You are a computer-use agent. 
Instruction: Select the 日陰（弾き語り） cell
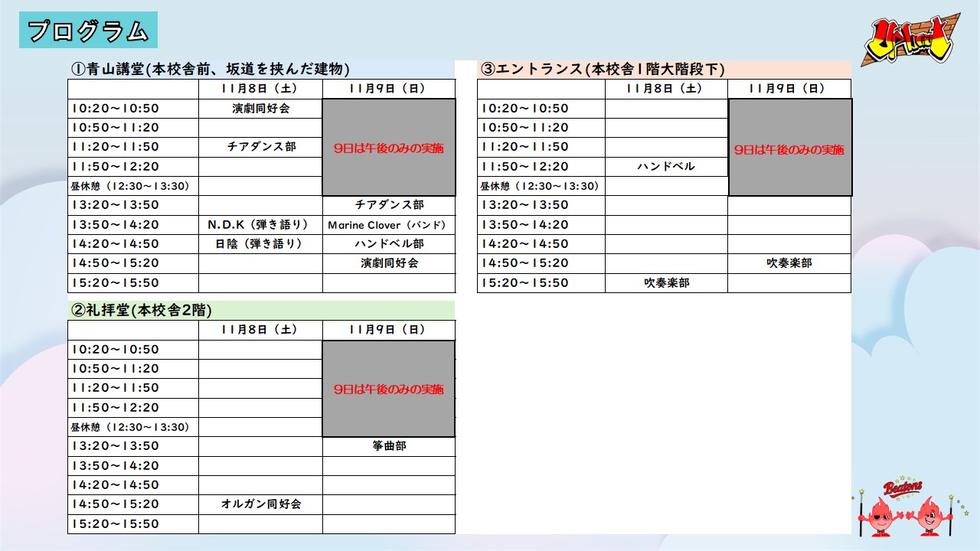coord(261,244)
